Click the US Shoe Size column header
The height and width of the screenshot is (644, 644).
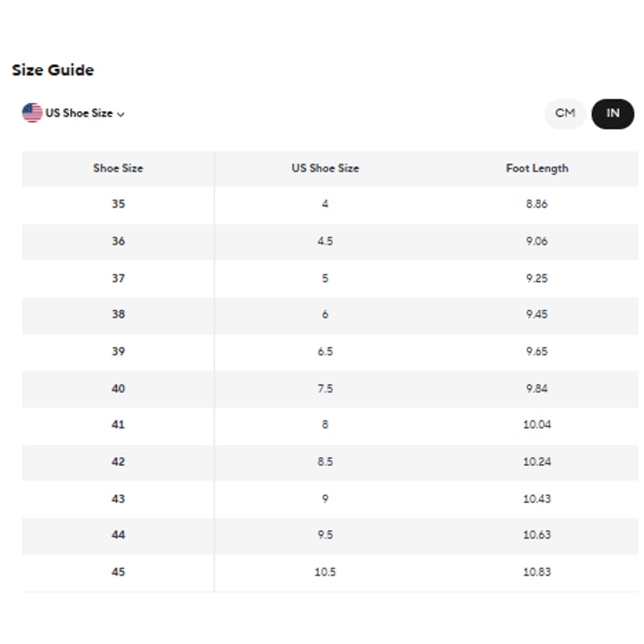(x=325, y=168)
